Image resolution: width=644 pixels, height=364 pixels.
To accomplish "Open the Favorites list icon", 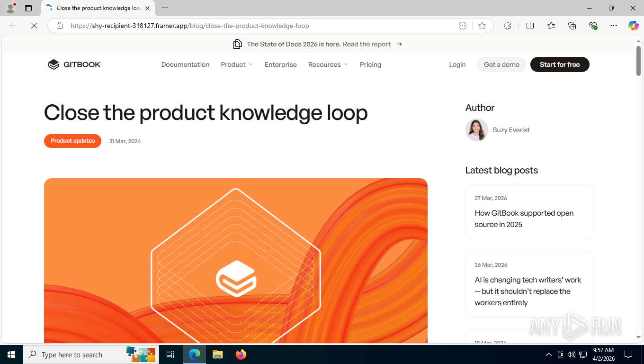I will pyautogui.click(x=551, y=26).
